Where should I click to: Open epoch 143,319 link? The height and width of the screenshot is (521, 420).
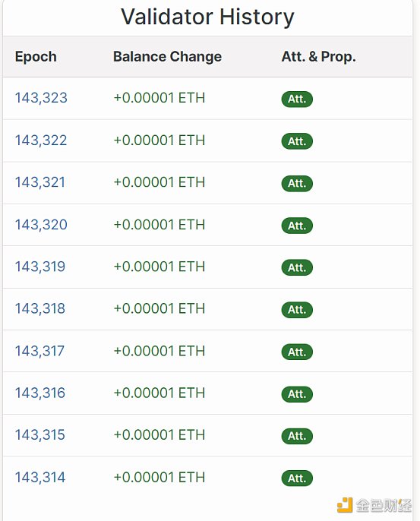40,267
